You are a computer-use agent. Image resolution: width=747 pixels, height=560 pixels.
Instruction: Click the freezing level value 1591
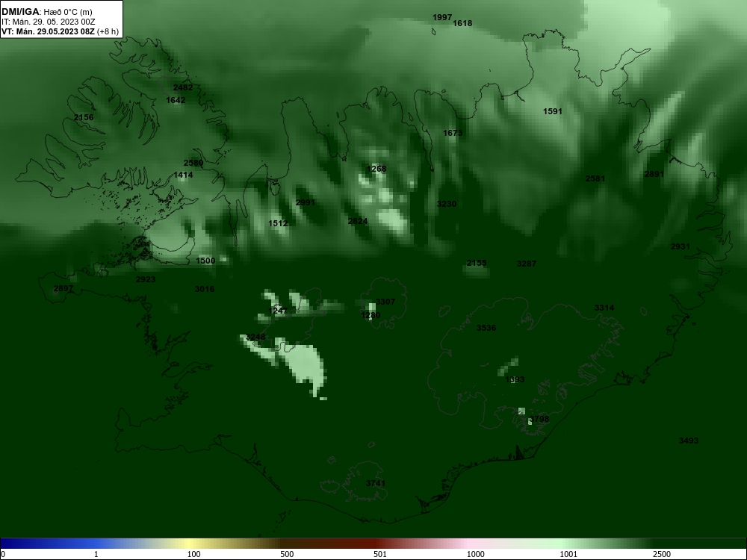tap(553, 111)
